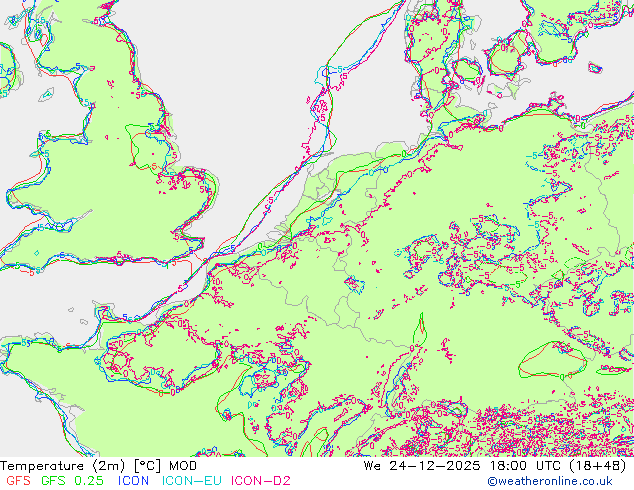Click the cyan ICON-EU legend label

[x=192, y=481]
